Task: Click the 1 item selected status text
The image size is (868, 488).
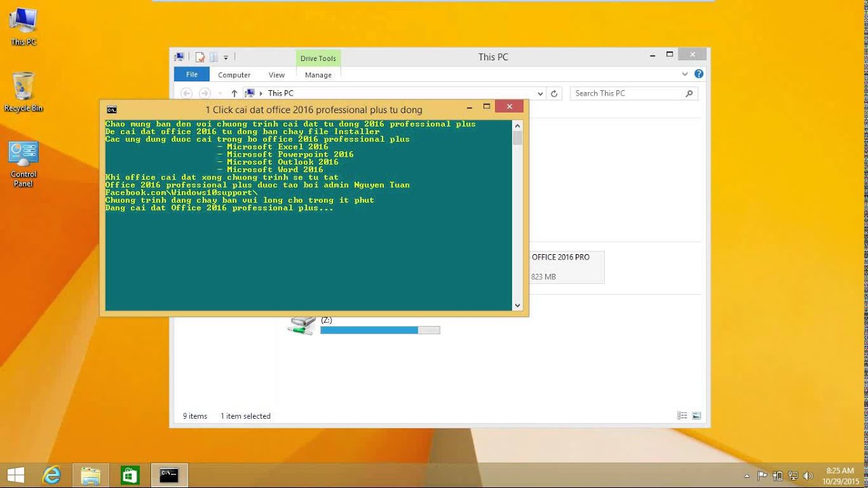Action: (x=245, y=416)
